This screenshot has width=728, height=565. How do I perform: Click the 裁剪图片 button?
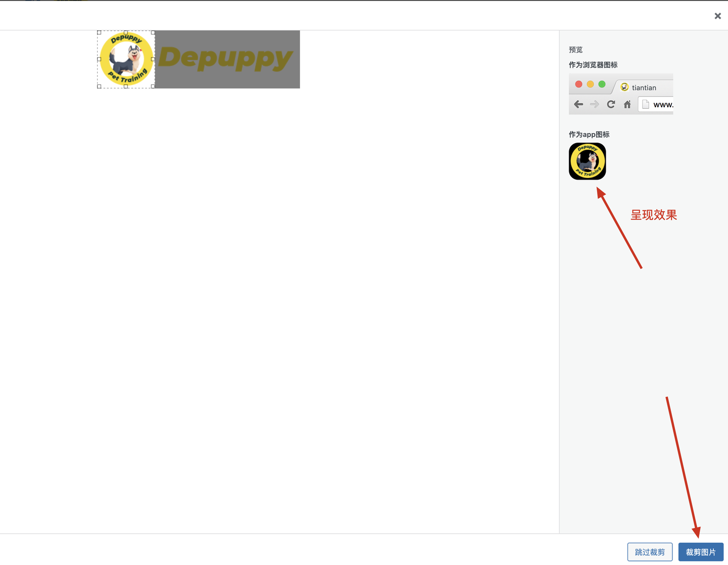(701, 552)
